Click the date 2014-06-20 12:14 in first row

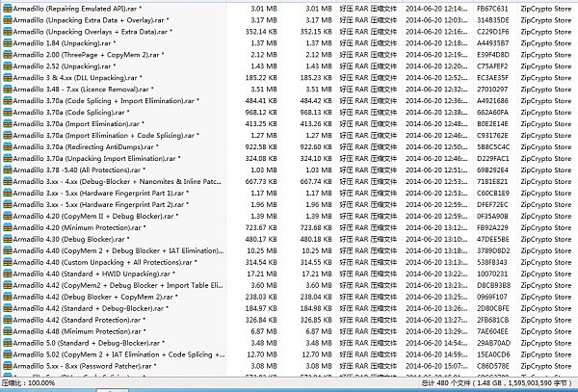click(x=436, y=9)
